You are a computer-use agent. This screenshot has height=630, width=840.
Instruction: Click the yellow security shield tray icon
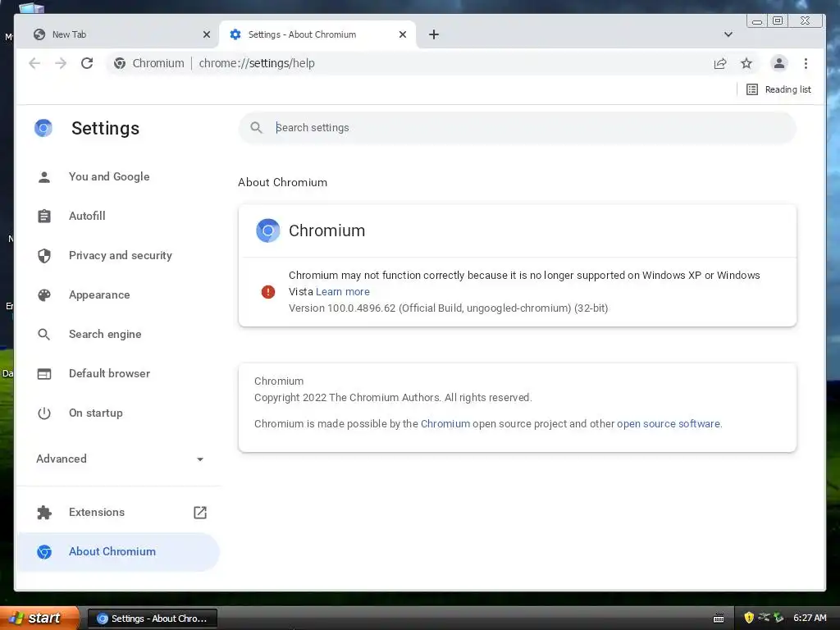point(749,618)
